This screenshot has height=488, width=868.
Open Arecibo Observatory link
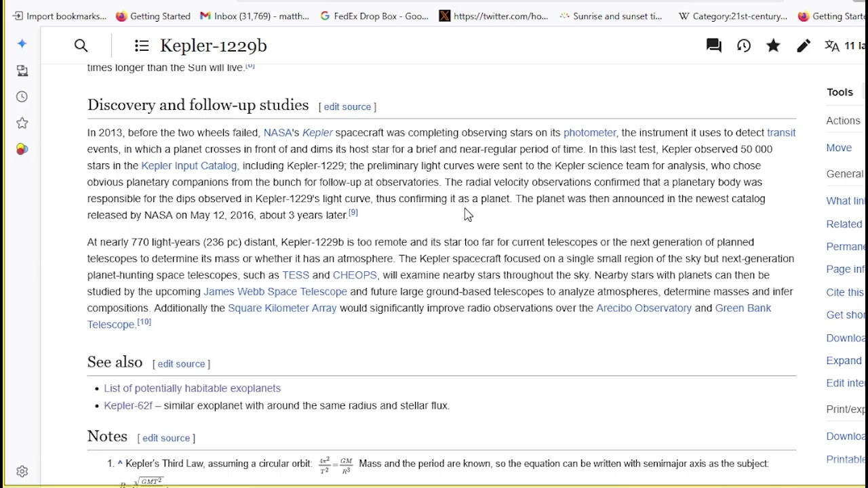coord(644,308)
